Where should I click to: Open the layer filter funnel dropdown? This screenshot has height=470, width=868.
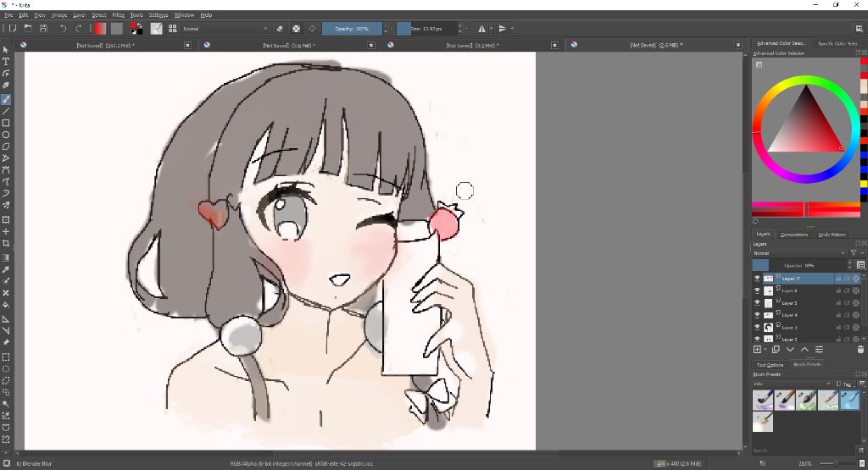pyautogui.click(x=856, y=252)
